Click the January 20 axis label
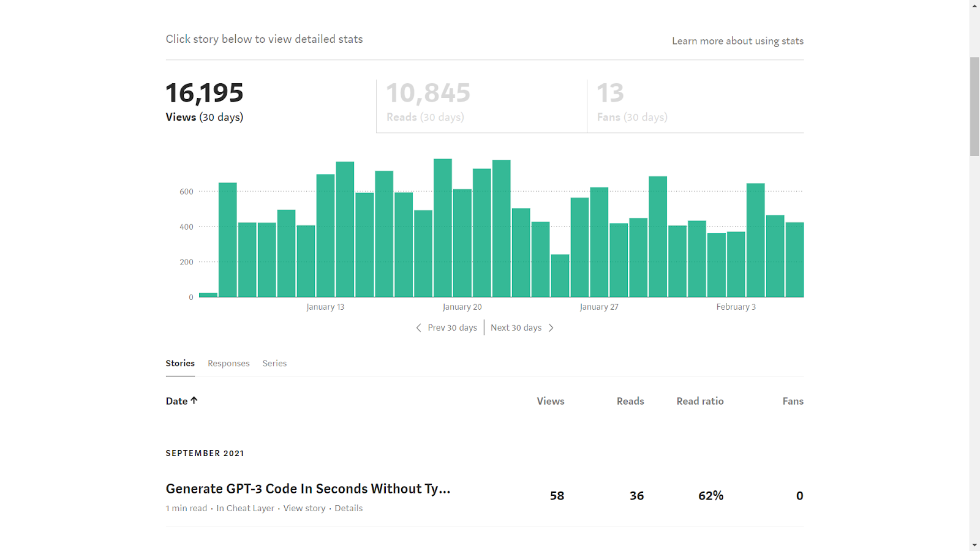The image size is (980, 551). point(462,307)
